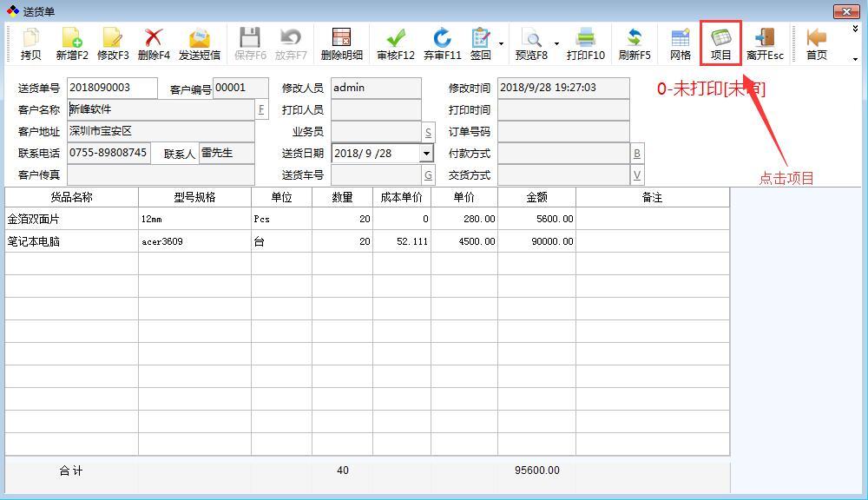This screenshot has height=500, width=868.
Task: Select the 笔记本电脑 row cell
Action: click(71, 241)
